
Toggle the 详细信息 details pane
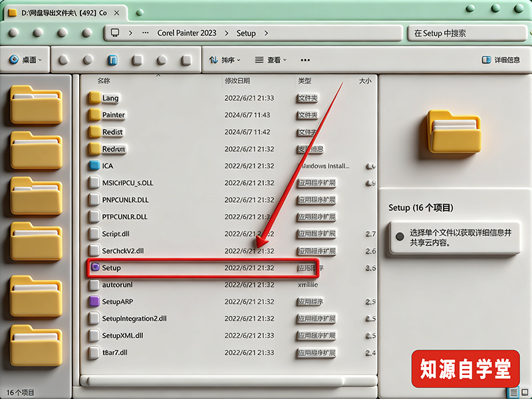(501, 60)
